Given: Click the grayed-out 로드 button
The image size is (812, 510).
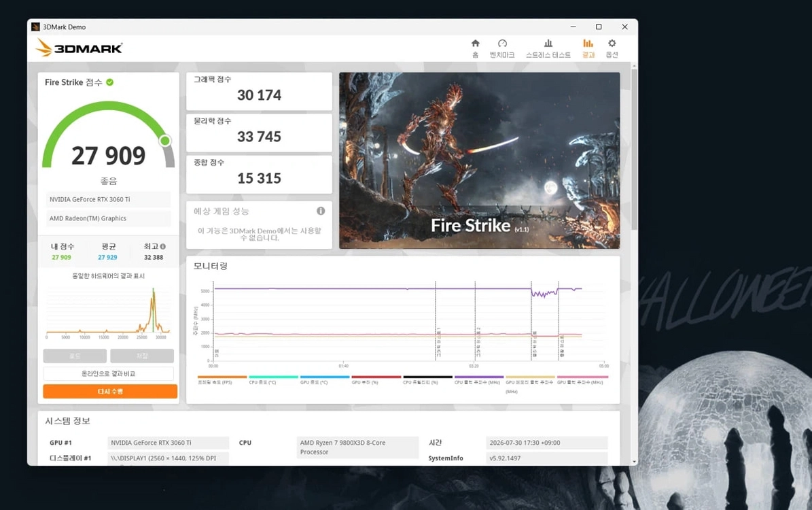Looking at the screenshot, I should [75, 356].
